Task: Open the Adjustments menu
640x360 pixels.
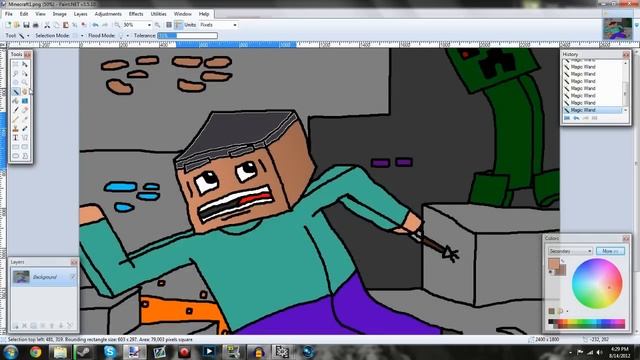Action: point(108,14)
